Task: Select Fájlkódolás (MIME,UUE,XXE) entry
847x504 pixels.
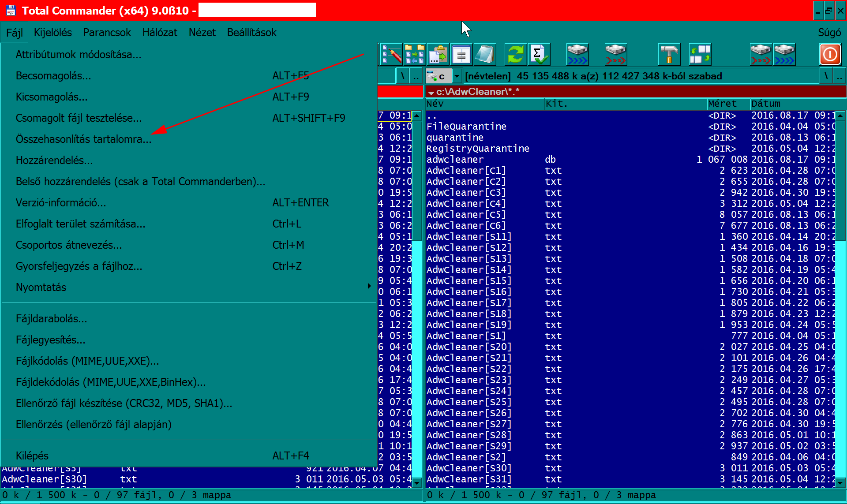Action: (189, 361)
